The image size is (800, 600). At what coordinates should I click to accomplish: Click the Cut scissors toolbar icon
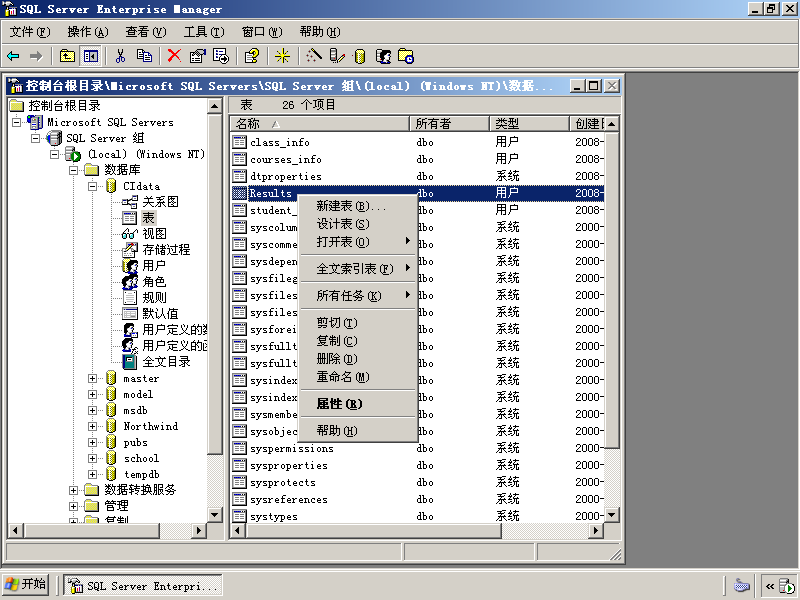tap(120, 56)
